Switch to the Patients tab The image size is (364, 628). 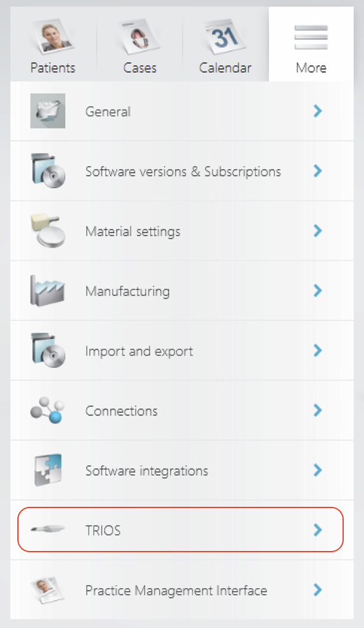point(53,45)
